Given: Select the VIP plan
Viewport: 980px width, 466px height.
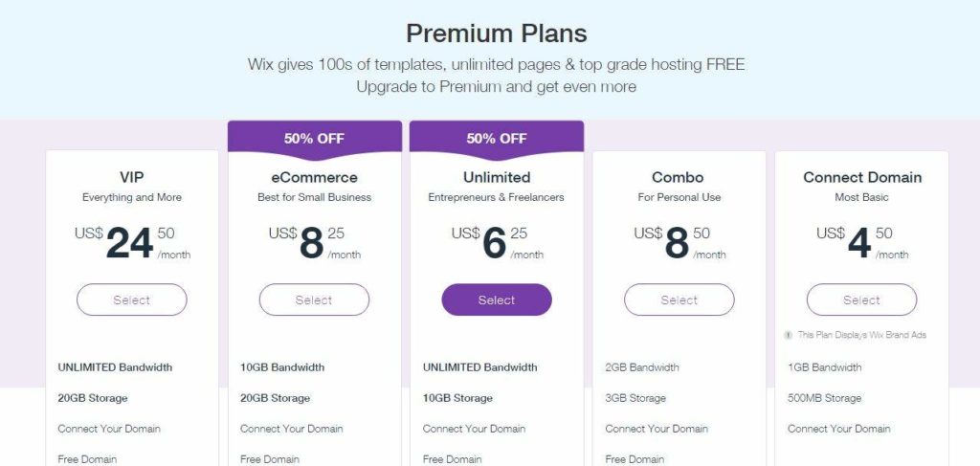Looking at the screenshot, I should tap(132, 300).
